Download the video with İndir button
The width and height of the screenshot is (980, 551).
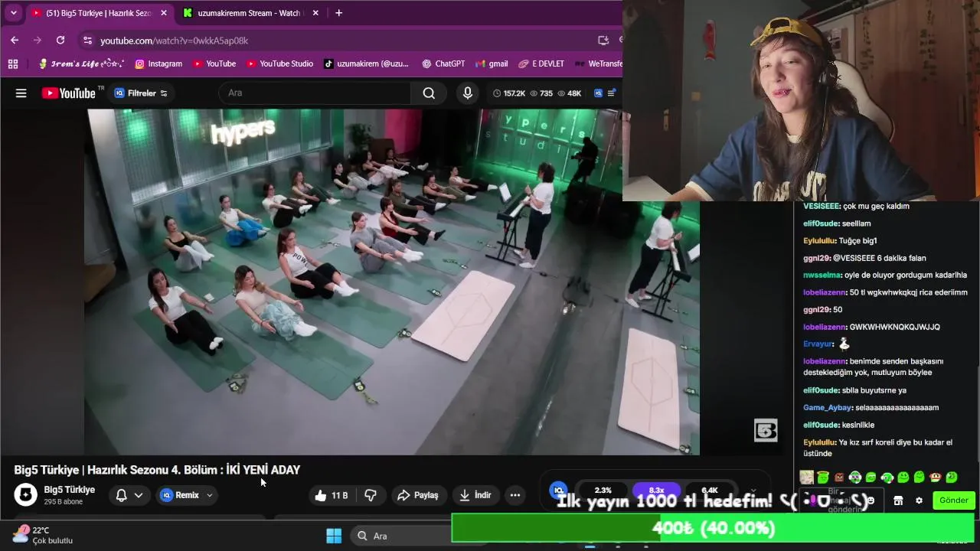tap(475, 496)
